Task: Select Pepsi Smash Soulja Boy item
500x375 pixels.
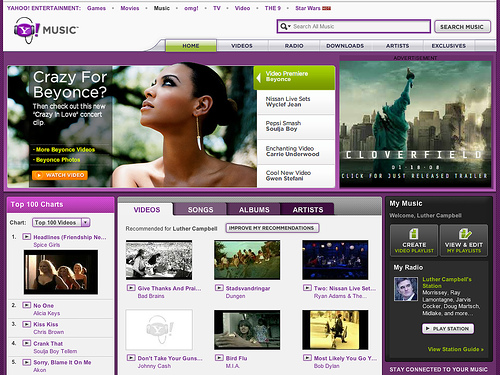Action: pyautogui.click(x=296, y=126)
